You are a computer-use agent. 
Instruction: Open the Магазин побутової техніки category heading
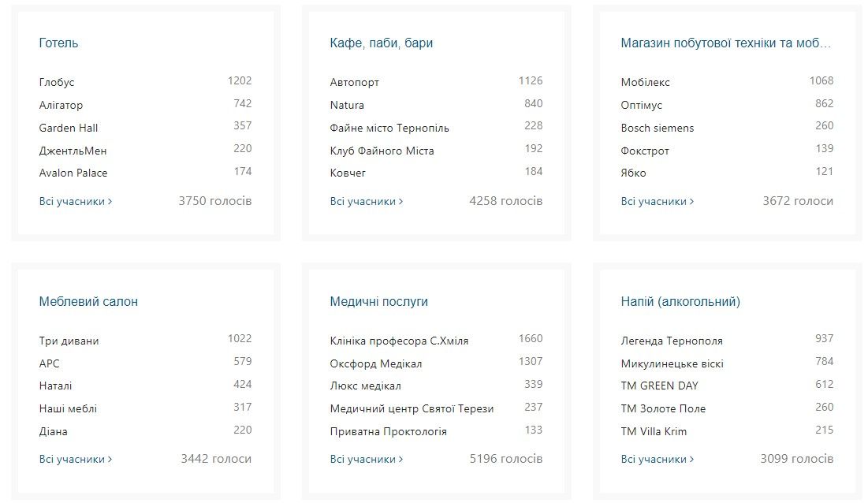(725, 43)
